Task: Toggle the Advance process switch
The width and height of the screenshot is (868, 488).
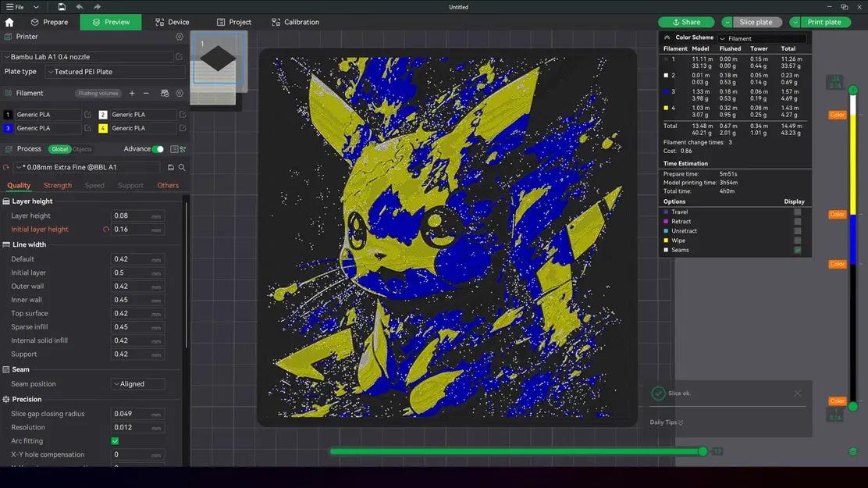Action: (x=157, y=148)
